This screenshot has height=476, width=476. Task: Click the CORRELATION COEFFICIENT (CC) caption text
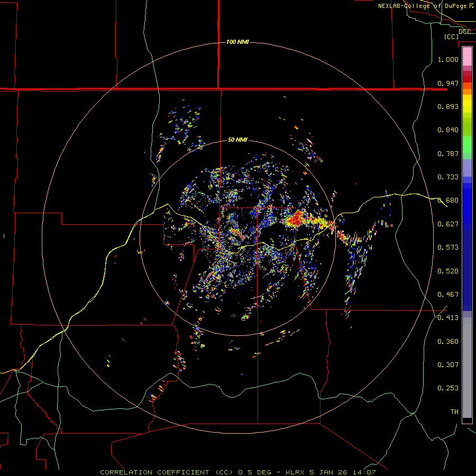point(167,472)
